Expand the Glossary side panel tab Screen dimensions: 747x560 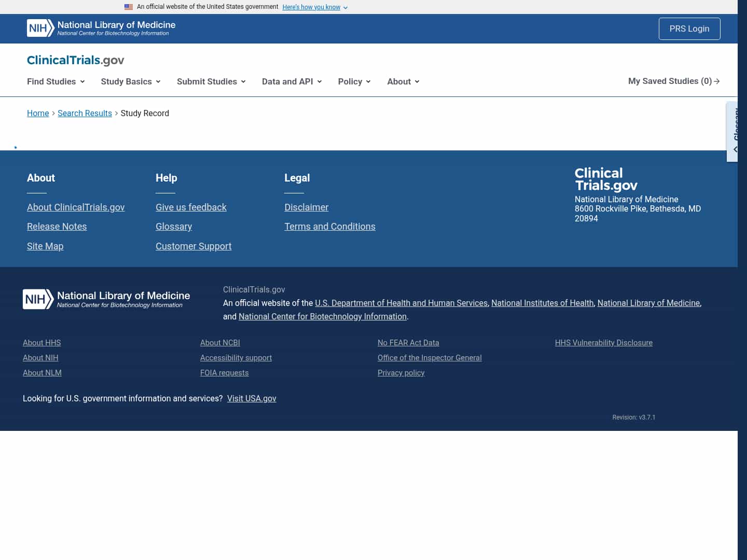[732, 132]
